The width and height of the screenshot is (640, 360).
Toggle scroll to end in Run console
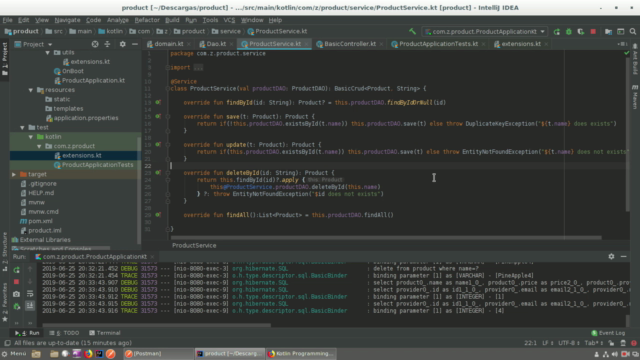[30, 305]
